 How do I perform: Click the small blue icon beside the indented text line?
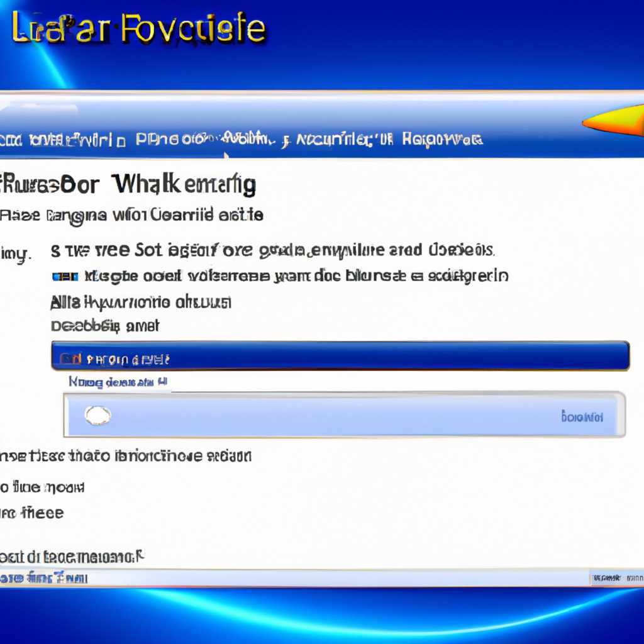(x=65, y=277)
